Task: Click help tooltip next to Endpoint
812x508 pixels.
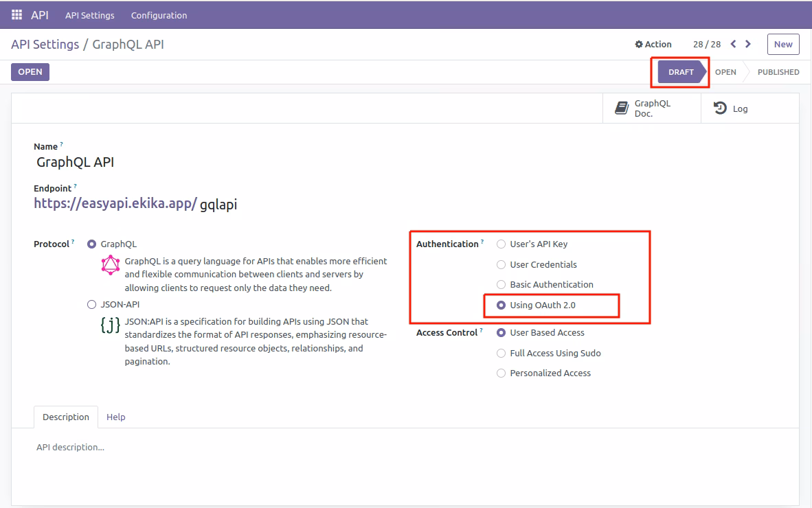Action: (x=75, y=186)
